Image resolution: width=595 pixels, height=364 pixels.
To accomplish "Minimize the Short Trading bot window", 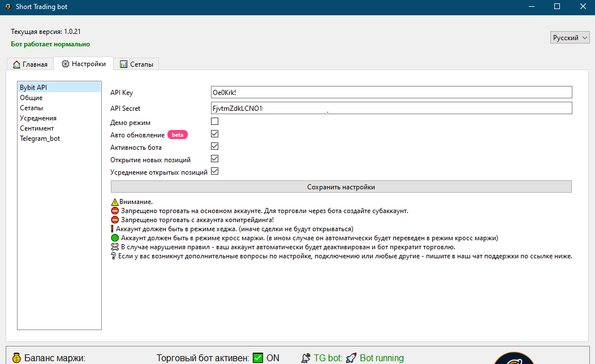I will pos(531,6).
